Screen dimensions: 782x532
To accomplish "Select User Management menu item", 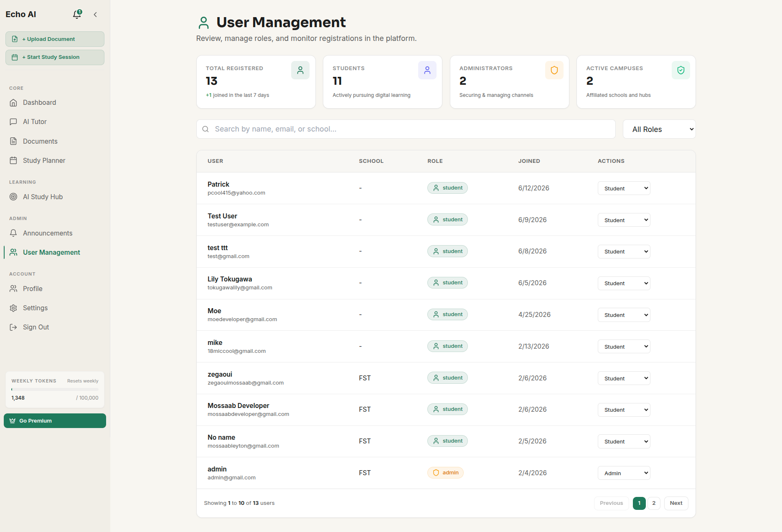I will point(55,252).
